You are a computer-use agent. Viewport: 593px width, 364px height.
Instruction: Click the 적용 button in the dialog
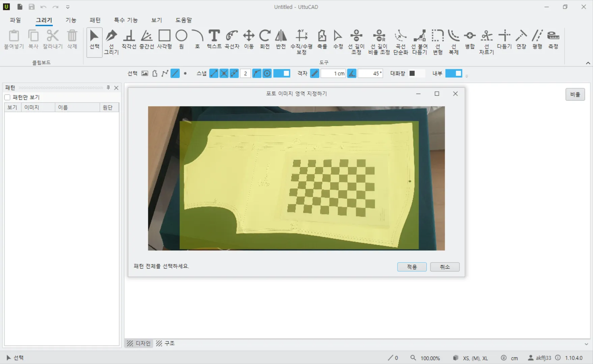[x=412, y=267]
